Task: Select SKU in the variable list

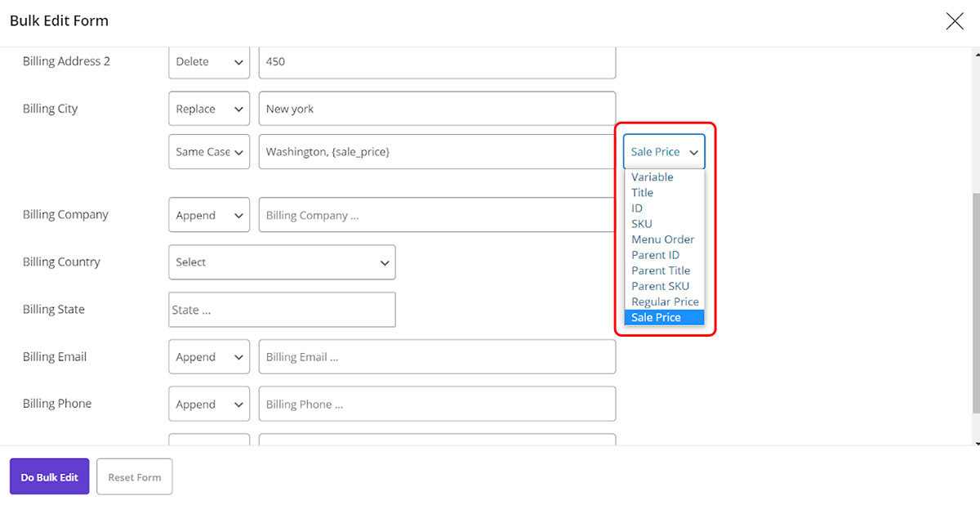Action: [642, 224]
